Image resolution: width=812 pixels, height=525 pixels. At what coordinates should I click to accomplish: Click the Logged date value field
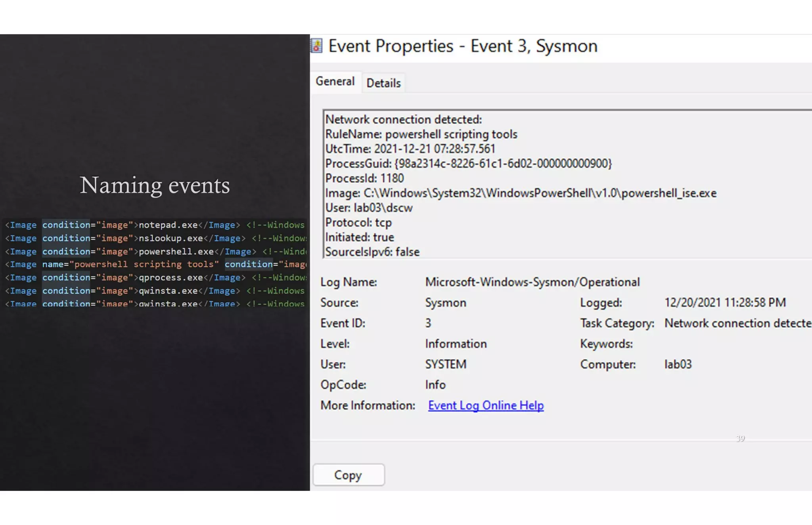tap(725, 303)
